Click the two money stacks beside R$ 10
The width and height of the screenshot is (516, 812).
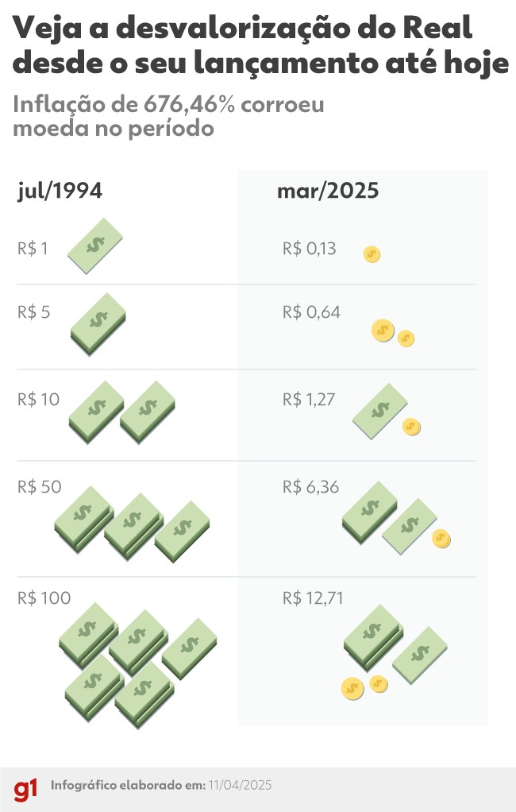click(x=121, y=411)
